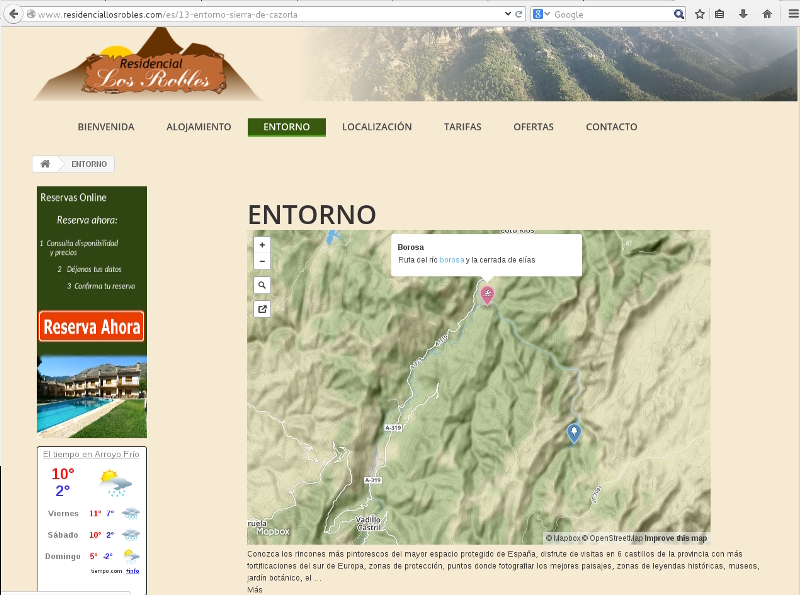Image resolution: width=800 pixels, height=595 pixels.
Task: Click the blue map pin marker
Action: point(574,433)
